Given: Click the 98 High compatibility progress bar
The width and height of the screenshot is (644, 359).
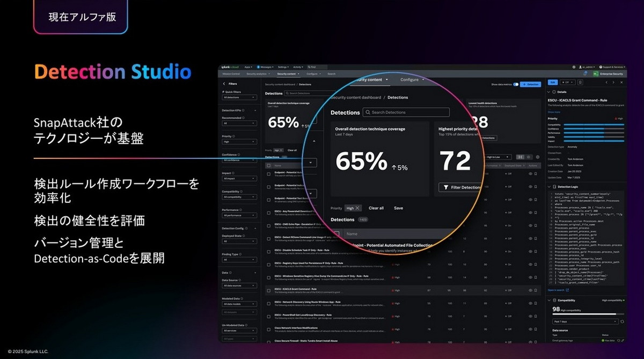Looking at the screenshot, I should 588,313.
